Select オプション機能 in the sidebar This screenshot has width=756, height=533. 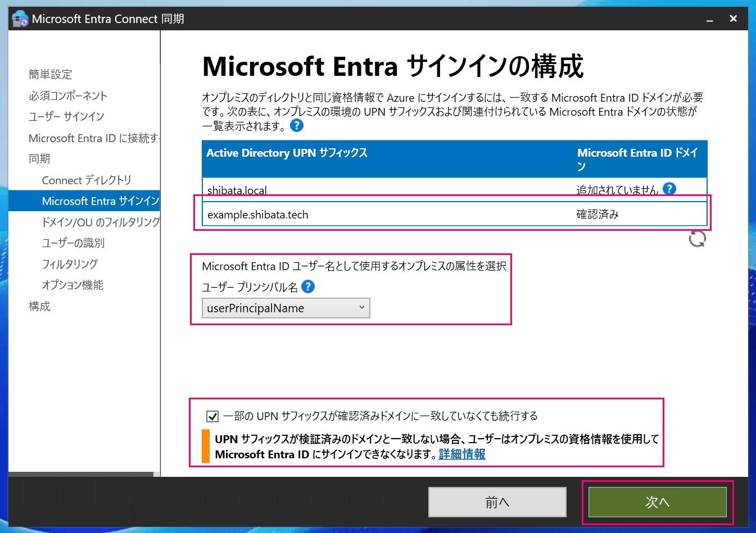pyautogui.click(x=73, y=285)
